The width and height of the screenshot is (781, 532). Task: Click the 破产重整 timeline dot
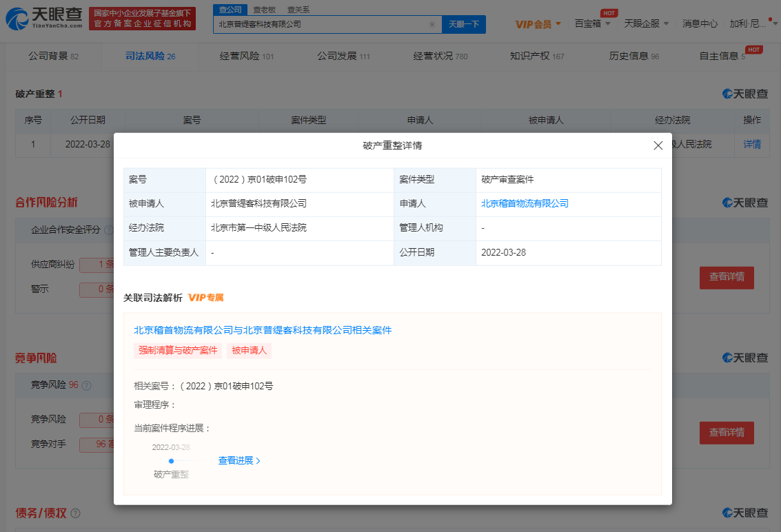tap(172, 461)
